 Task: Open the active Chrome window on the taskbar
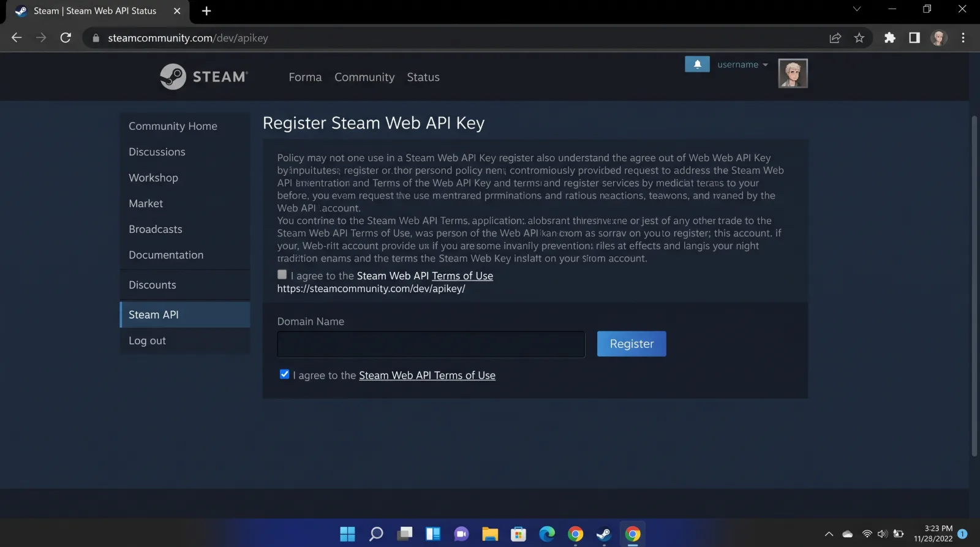tap(633, 534)
